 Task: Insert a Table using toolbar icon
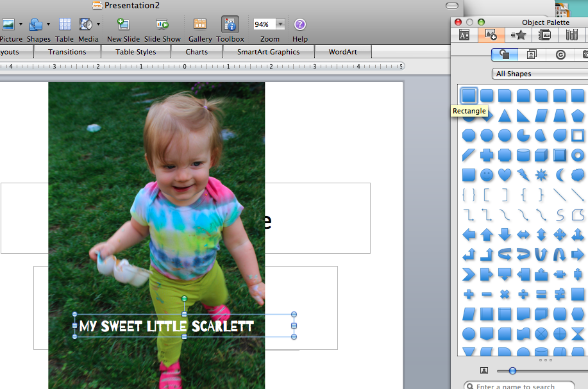coord(65,25)
